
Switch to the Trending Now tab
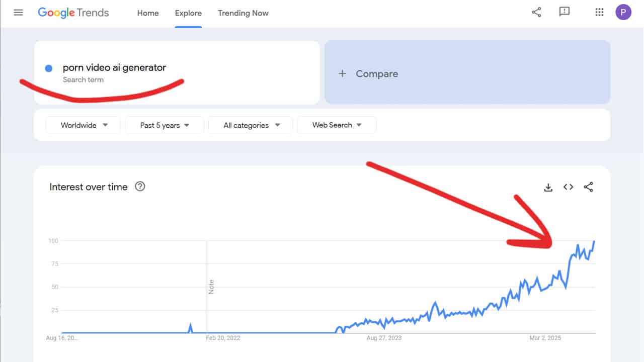[243, 13]
